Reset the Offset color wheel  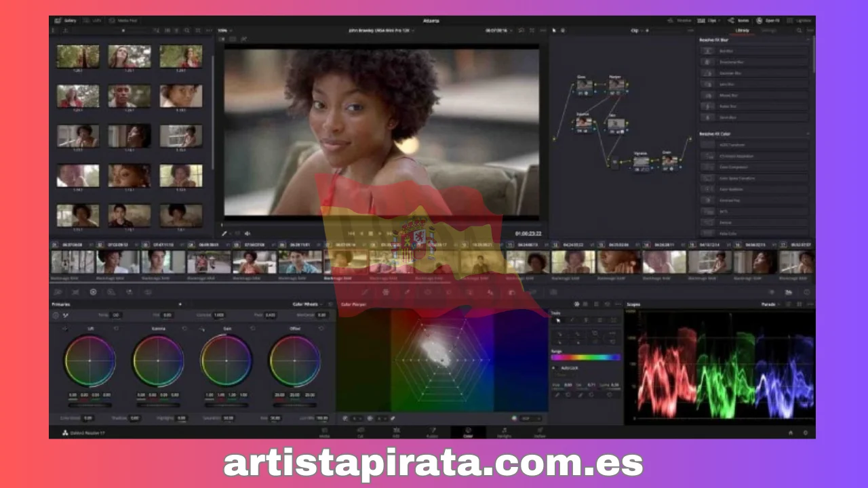(321, 328)
